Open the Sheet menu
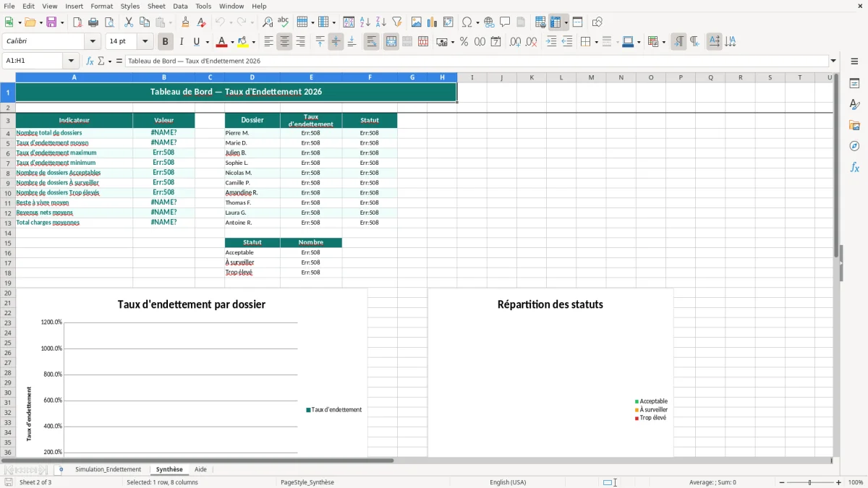 tap(156, 6)
